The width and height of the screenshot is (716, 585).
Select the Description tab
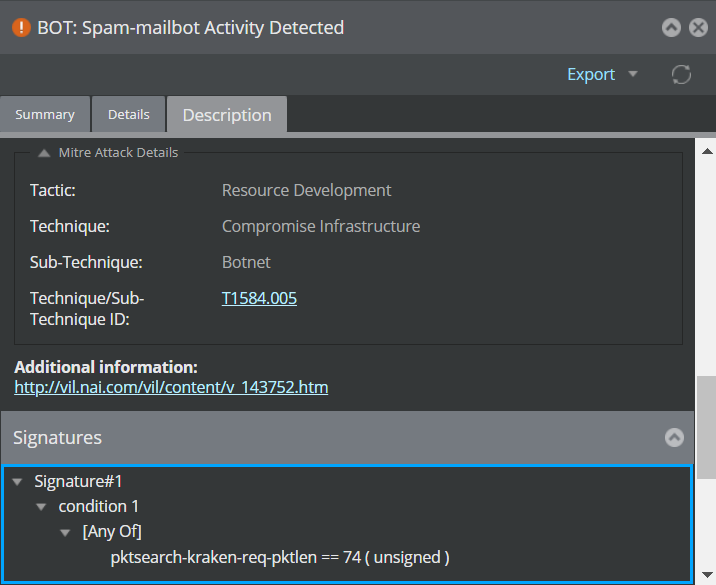(x=227, y=115)
